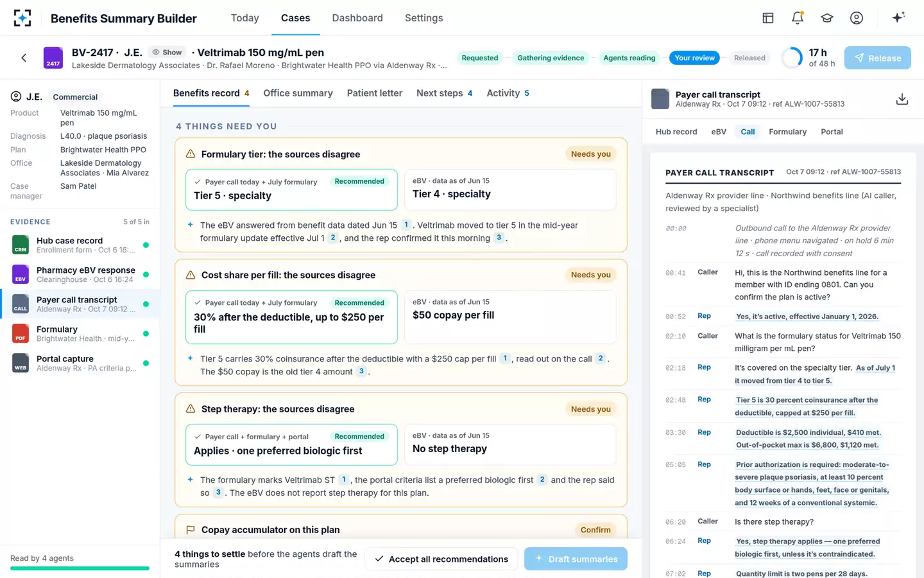Image resolution: width=924 pixels, height=578 pixels.
Task: Click the Your review stage pill
Action: (x=694, y=58)
